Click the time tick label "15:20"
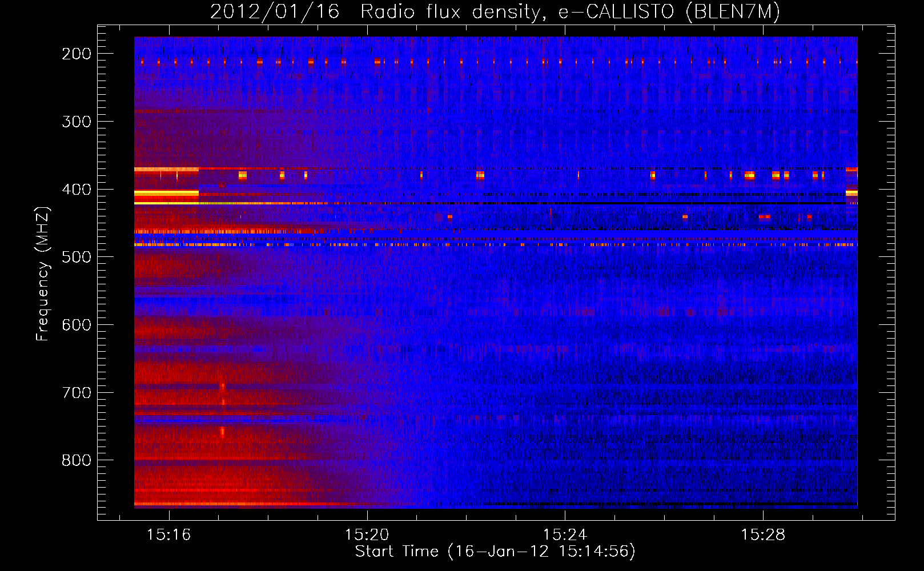 (x=367, y=534)
